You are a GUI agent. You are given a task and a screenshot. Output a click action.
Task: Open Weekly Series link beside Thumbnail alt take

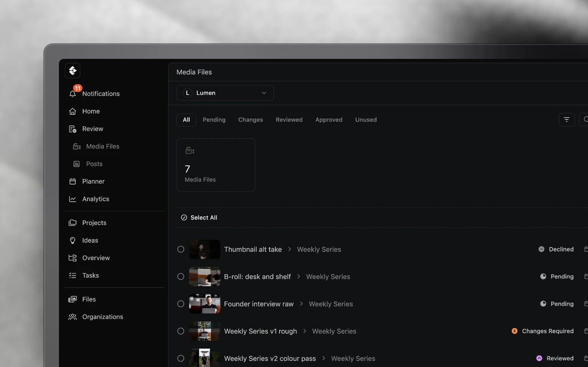[x=319, y=249]
